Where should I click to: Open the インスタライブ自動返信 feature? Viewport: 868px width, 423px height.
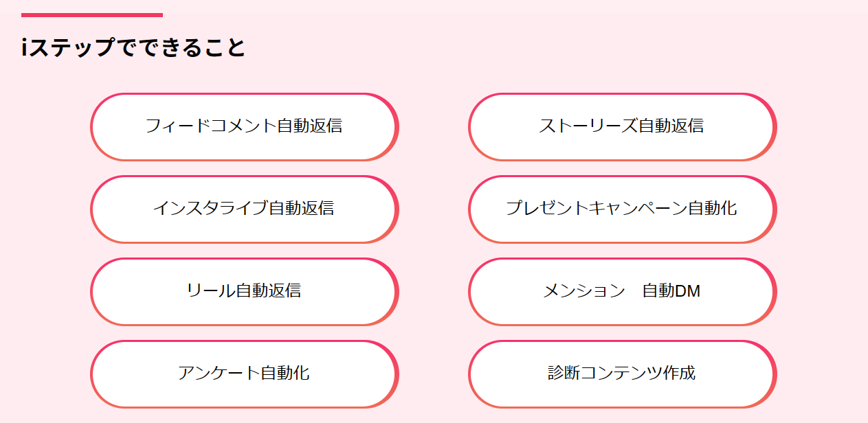coord(244,209)
